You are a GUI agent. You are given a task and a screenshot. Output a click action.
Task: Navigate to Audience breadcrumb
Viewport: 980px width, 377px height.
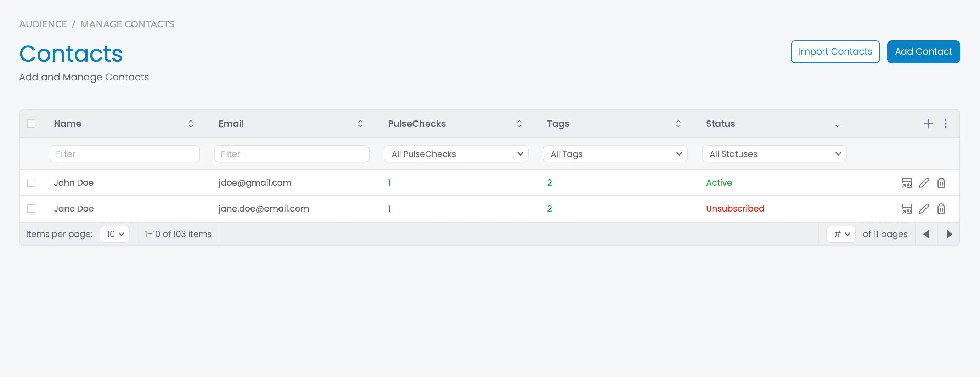coord(43,24)
